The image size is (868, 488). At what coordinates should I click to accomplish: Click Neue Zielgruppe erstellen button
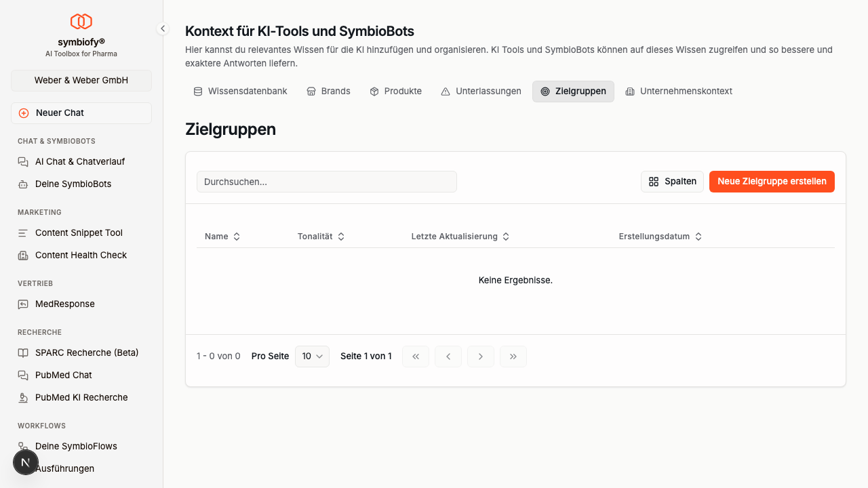pos(772,182)
